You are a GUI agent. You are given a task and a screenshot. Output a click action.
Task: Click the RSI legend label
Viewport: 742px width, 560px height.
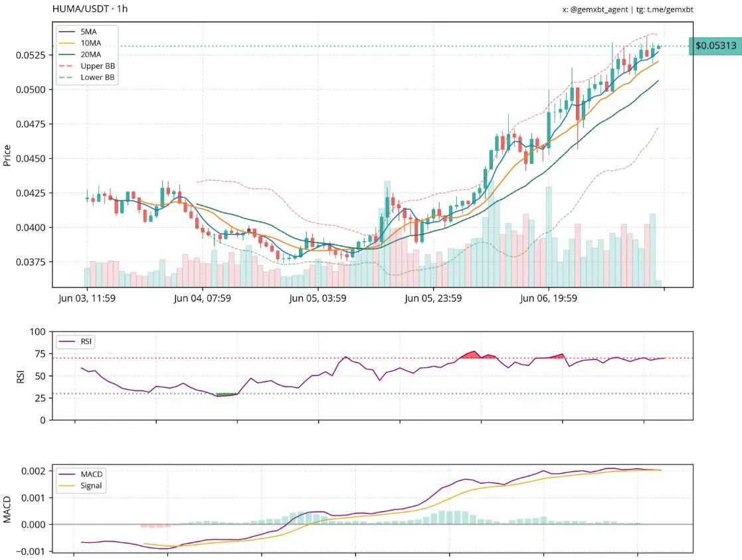(86, 342)
